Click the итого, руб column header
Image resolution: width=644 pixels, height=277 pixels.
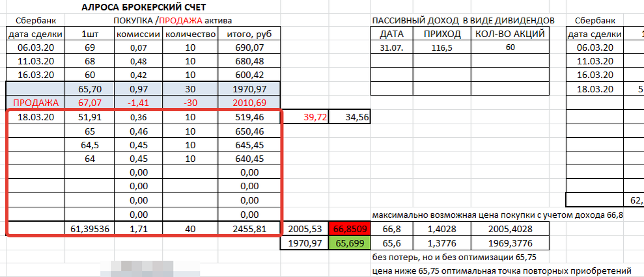click(x=249, y=34)
